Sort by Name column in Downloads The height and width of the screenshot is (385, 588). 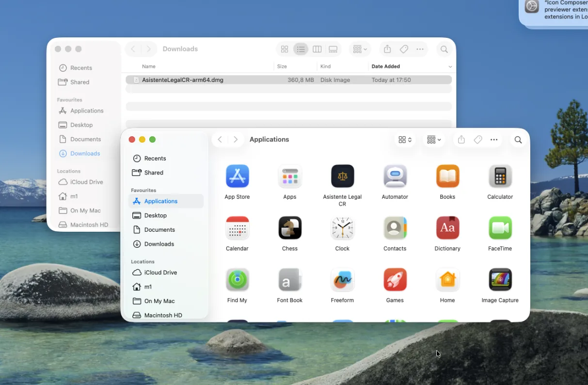[149, 66]
